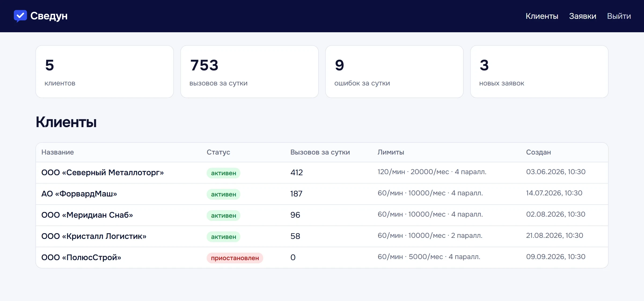Click «активен» badge in Меридиан Снаб row
The width and height of the screenshot is (644, 301).
224,216
